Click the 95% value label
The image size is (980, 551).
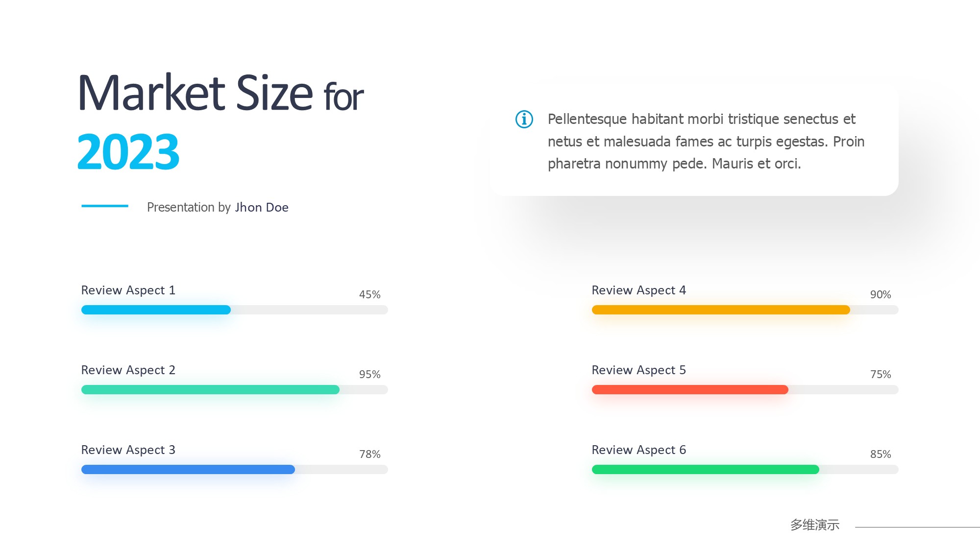pos(369,374)
